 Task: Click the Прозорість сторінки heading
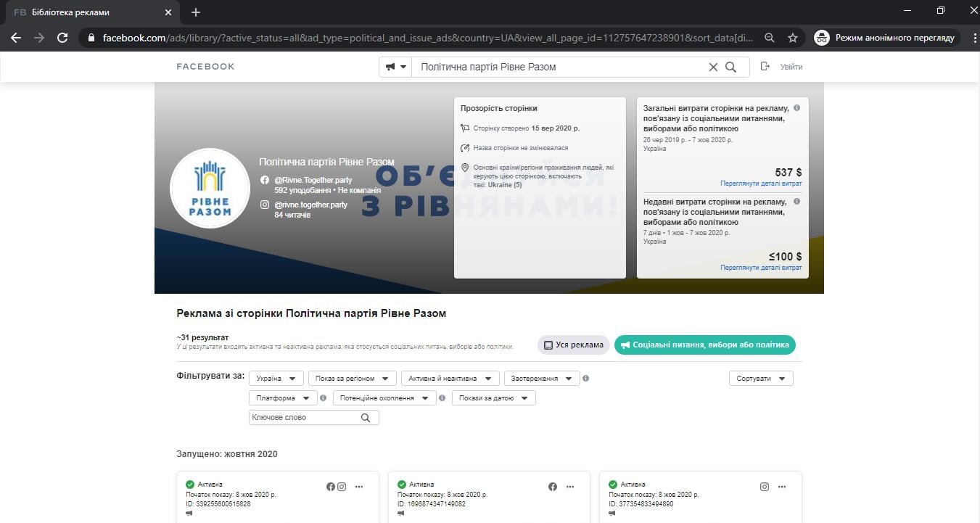pos(499,108)
